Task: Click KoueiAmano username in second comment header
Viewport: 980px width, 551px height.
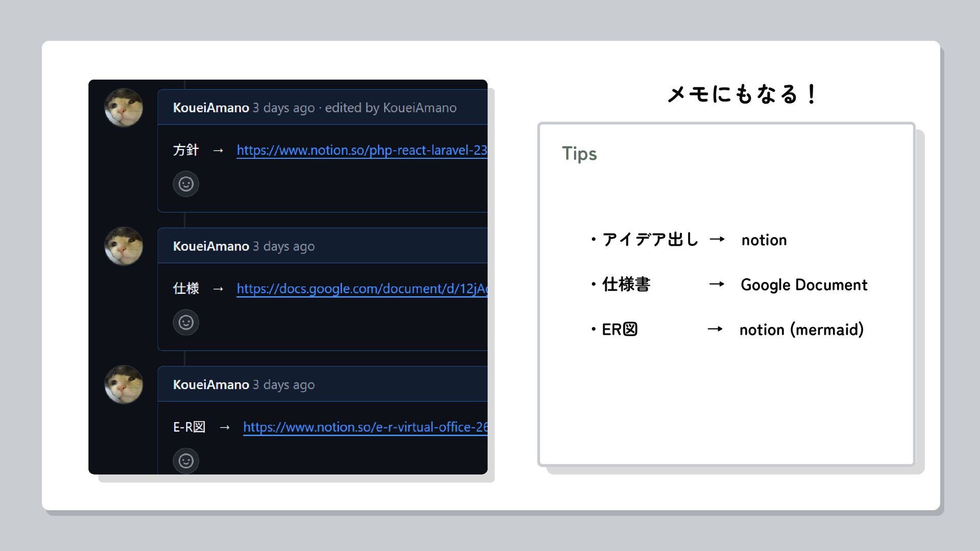Action: [211, 246]
